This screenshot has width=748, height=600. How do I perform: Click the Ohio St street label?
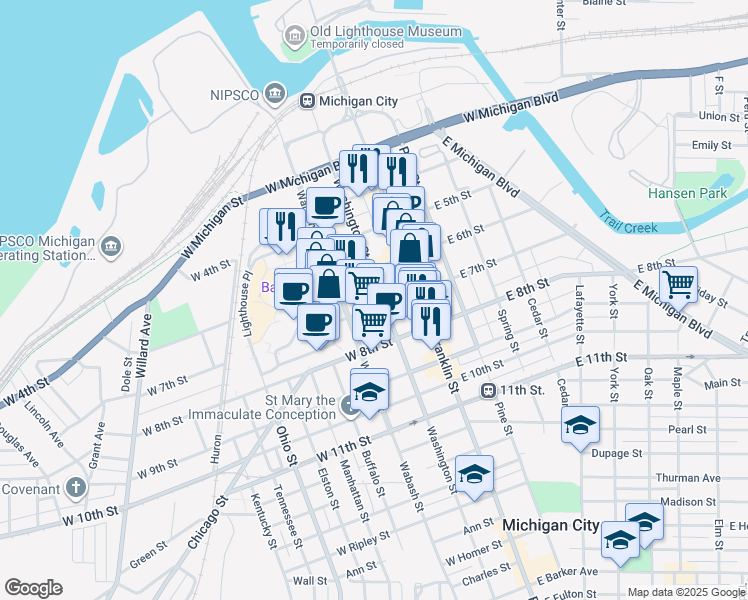286,446
